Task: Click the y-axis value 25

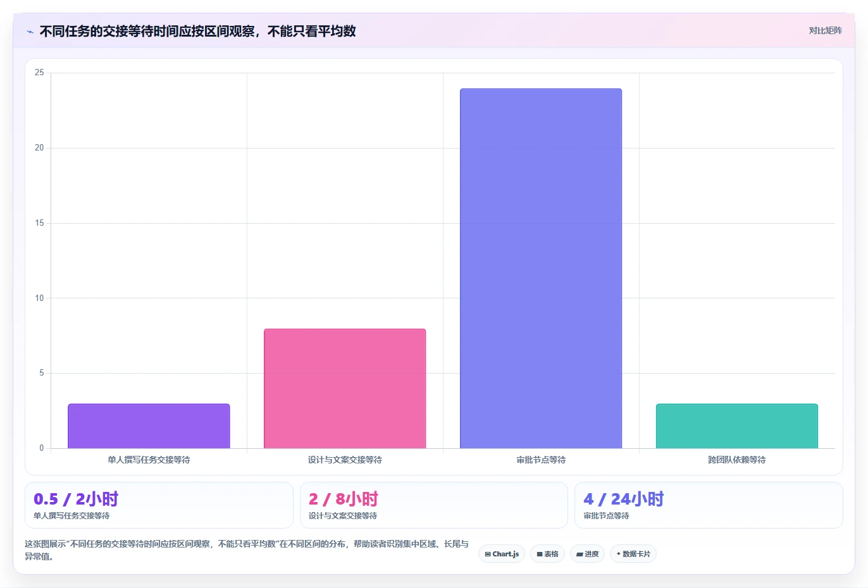Action: [x=39, y=73]
